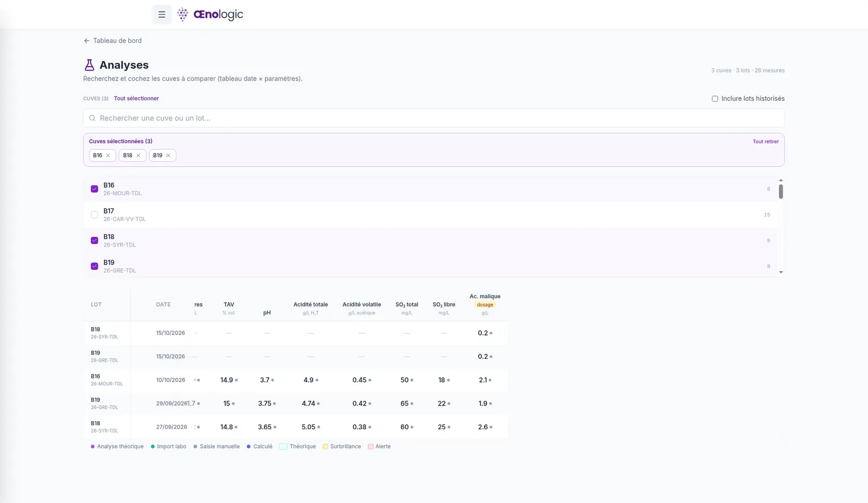Click the Acidité totale column header
Image resolution: width=868 pixels, height=503 pixels.
point(311,305)
